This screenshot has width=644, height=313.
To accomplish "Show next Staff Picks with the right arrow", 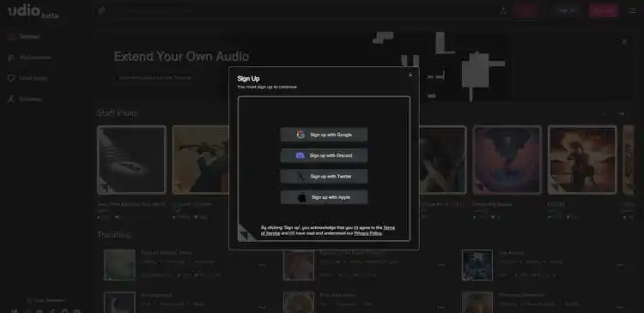I will (621, 114).
